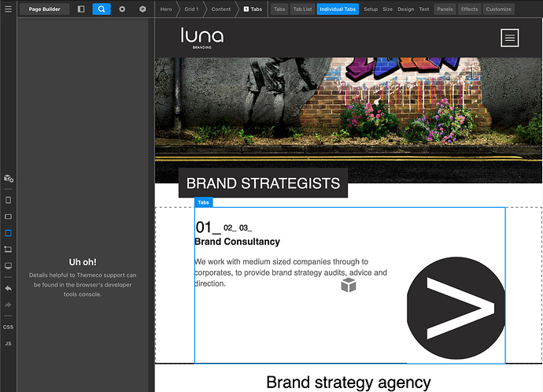Viewport: 543px width, 392px height.
Task: Toggle the panel layout icon beside Page Builder
Action: point(81,9)
